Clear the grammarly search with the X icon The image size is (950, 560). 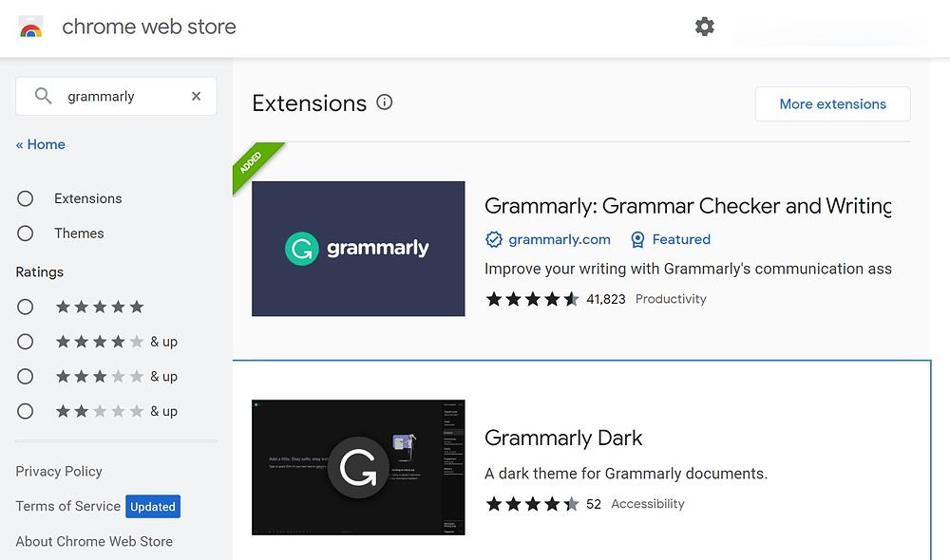(x=196, y=96)
